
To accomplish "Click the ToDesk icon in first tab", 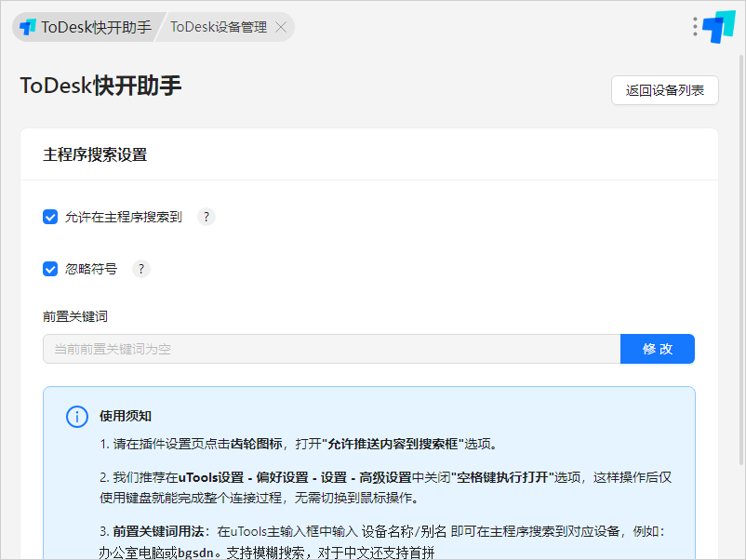I will tap(28, 27).
